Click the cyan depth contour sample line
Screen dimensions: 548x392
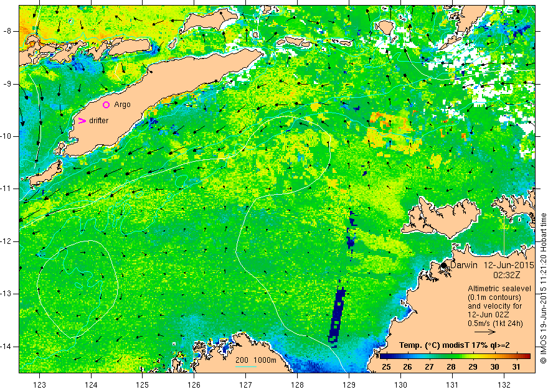[x=246, y=366]
